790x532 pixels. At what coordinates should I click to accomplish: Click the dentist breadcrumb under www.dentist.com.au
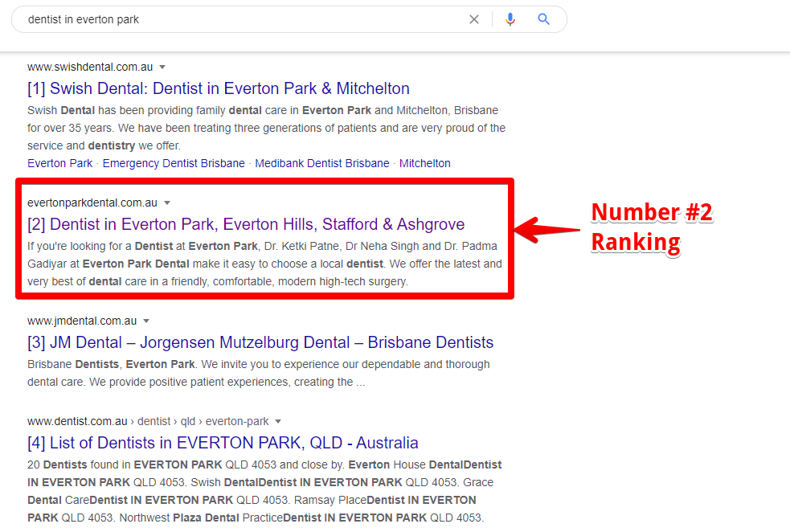tap(153, 420)
